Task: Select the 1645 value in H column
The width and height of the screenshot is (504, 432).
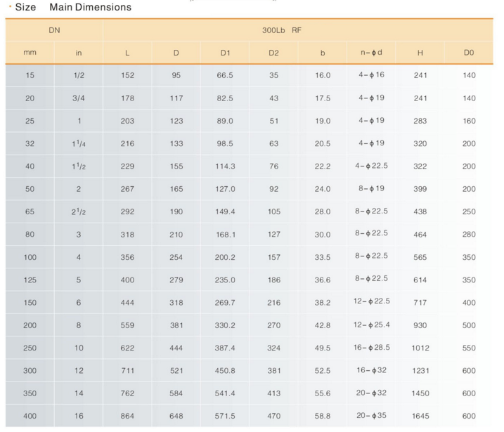Action: tap(420, 416)
